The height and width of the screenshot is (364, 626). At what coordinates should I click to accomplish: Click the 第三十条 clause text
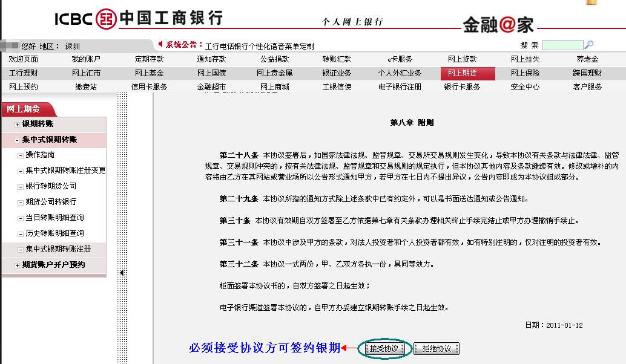(399, 221)
